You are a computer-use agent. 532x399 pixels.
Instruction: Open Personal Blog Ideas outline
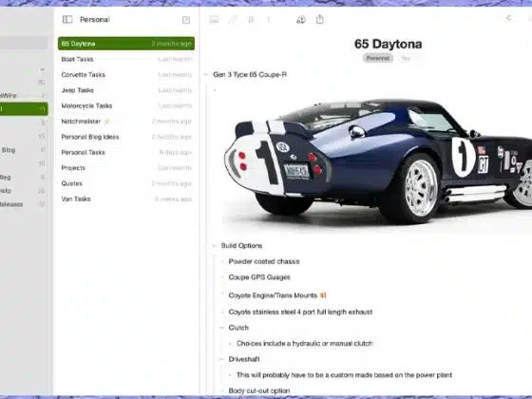(126, 137)
